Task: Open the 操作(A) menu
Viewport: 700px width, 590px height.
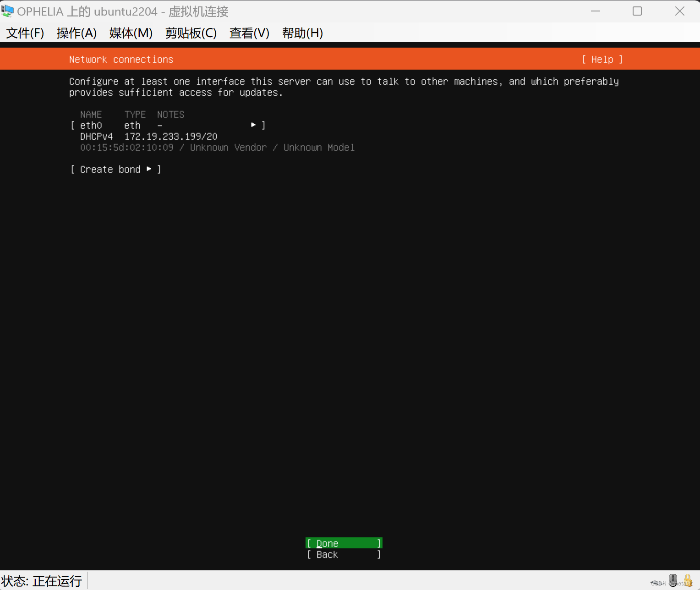Action: click(x=77, y=33)
